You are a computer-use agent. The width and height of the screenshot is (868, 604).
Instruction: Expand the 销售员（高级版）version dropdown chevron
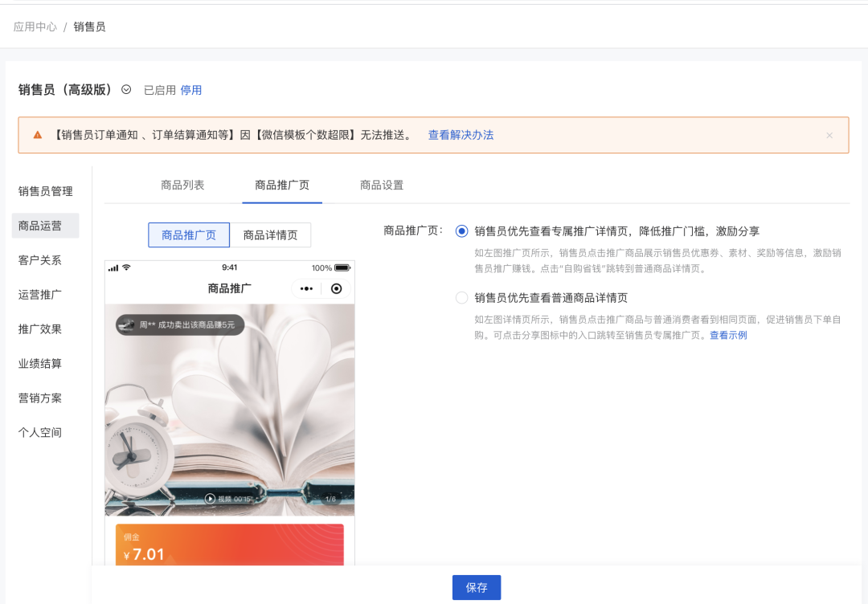126,90
